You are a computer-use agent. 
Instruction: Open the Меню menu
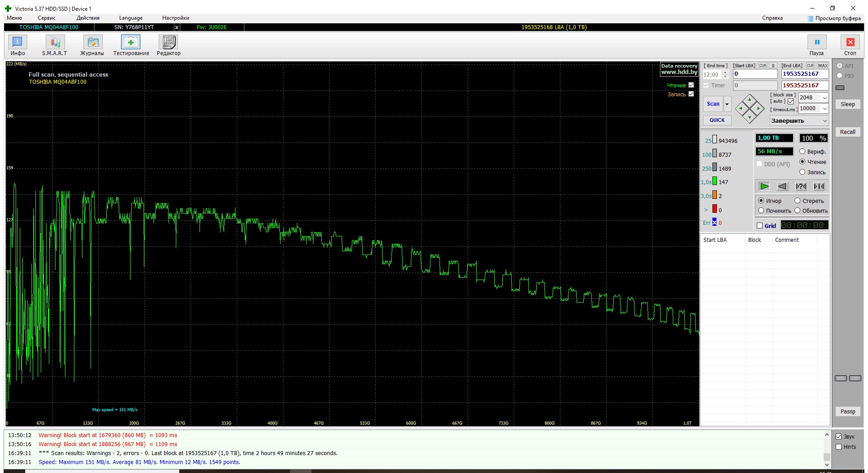coord(14,18)
